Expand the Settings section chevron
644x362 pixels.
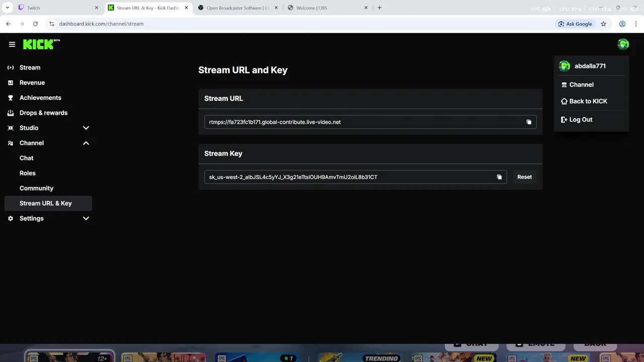click(86, 218)
